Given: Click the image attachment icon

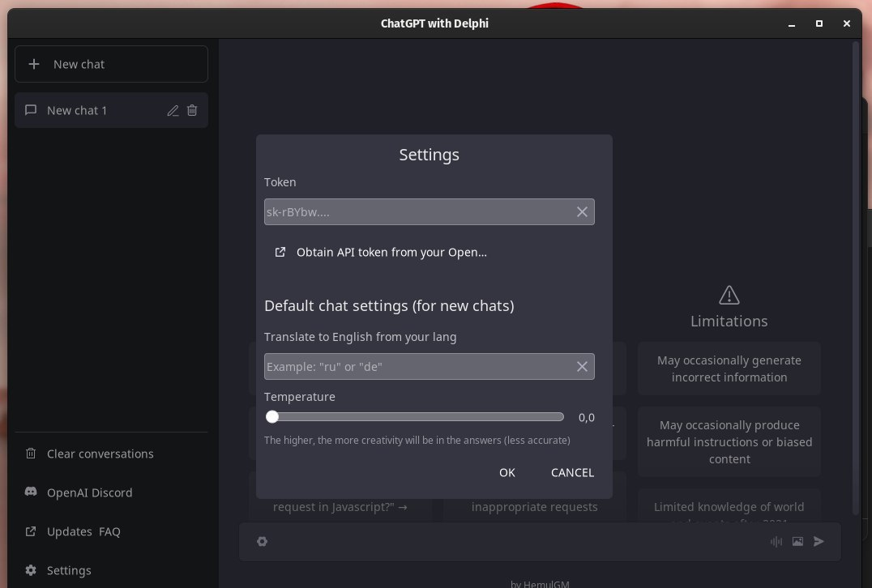Looking at the screenshot, I should (797, 542).
